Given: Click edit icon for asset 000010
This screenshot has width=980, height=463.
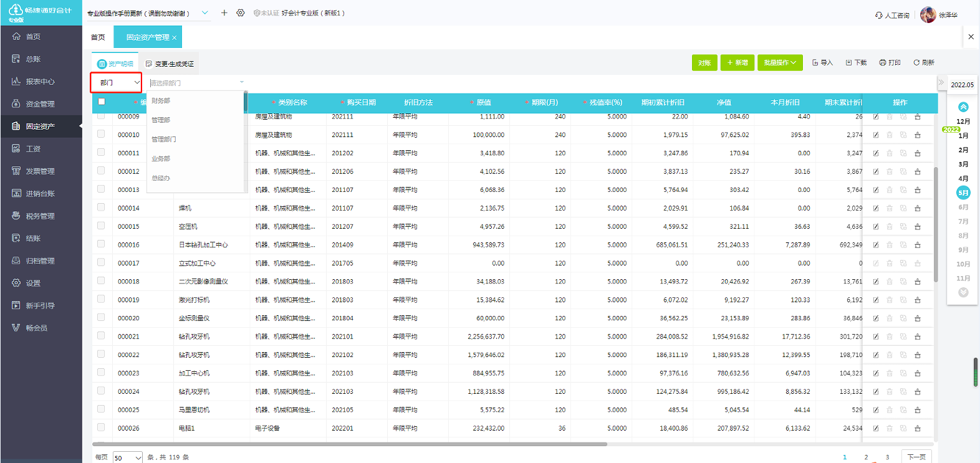Looking at the screenshot, I should point(876,135).
